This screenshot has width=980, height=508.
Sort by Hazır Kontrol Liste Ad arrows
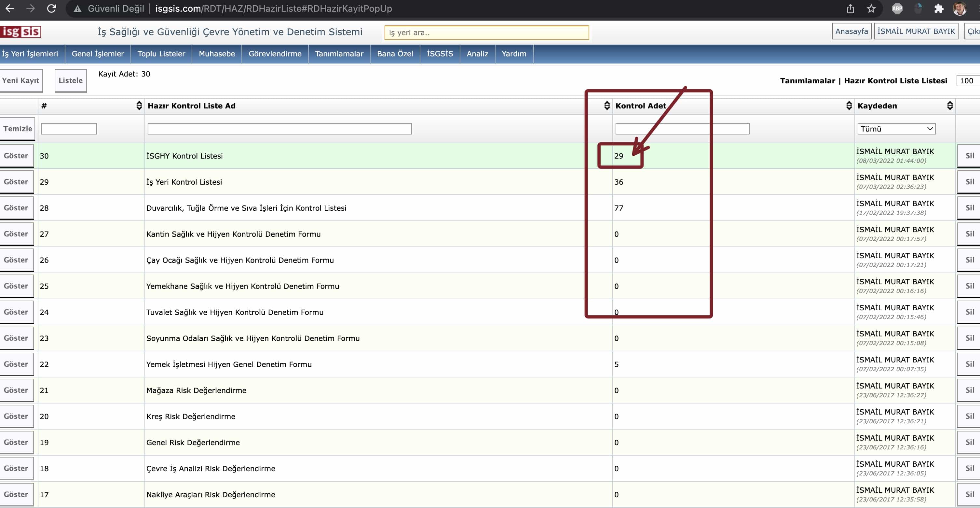pos(607,106)
